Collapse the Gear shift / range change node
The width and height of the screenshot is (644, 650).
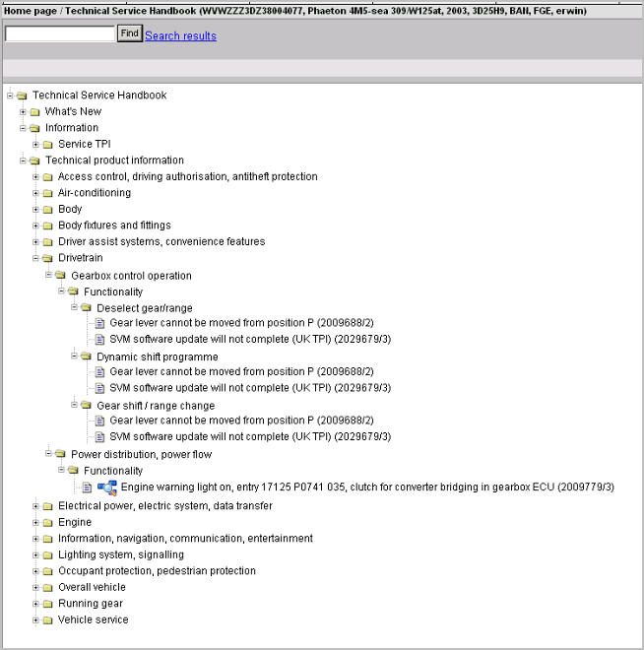(75, 405)
